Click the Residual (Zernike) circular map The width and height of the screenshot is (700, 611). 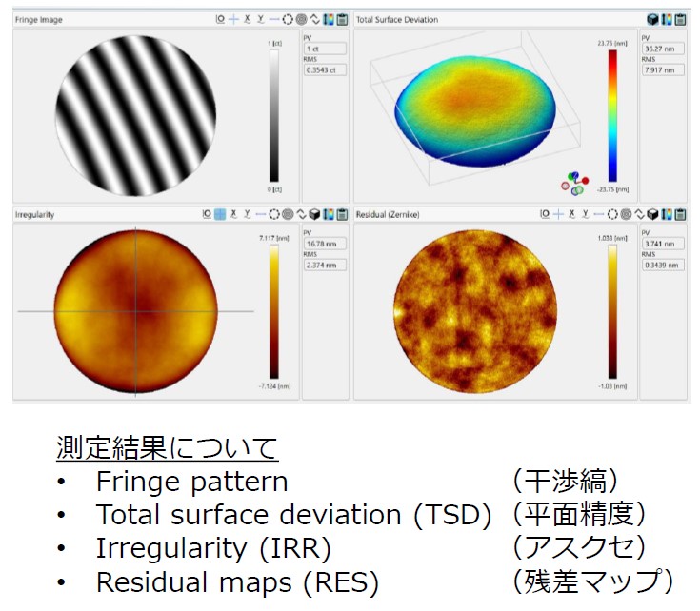click(x=475, y=311)
